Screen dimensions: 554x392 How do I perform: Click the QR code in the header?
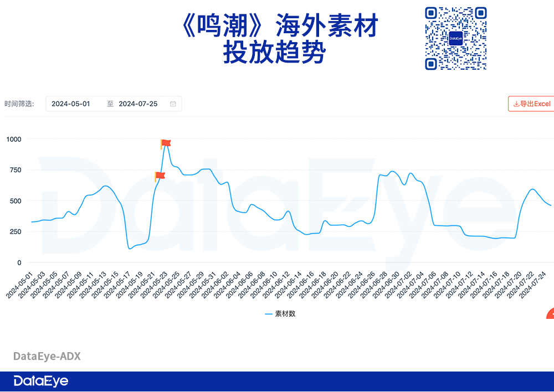tap(455, 38)
